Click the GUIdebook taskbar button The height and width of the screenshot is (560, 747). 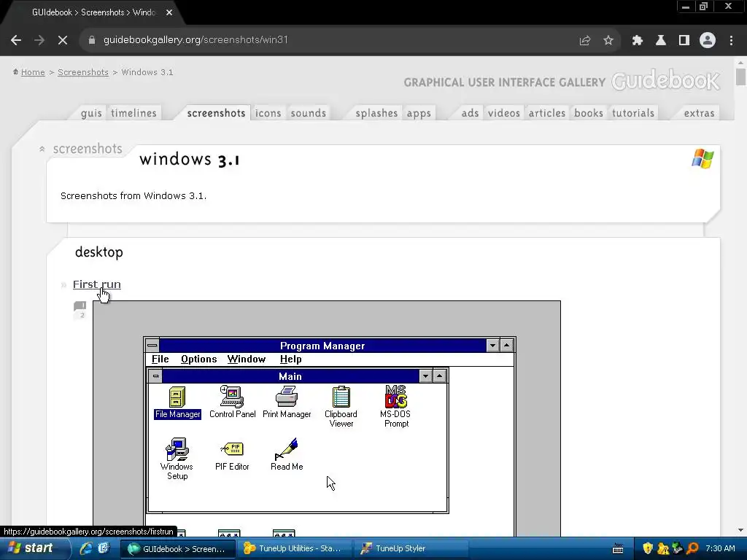click(178, 548)
